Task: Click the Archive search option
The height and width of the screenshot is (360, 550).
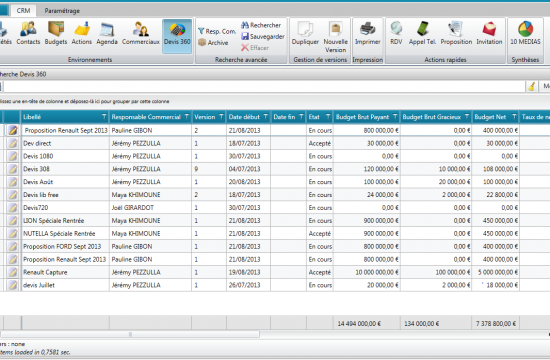Action: [213, 42]
